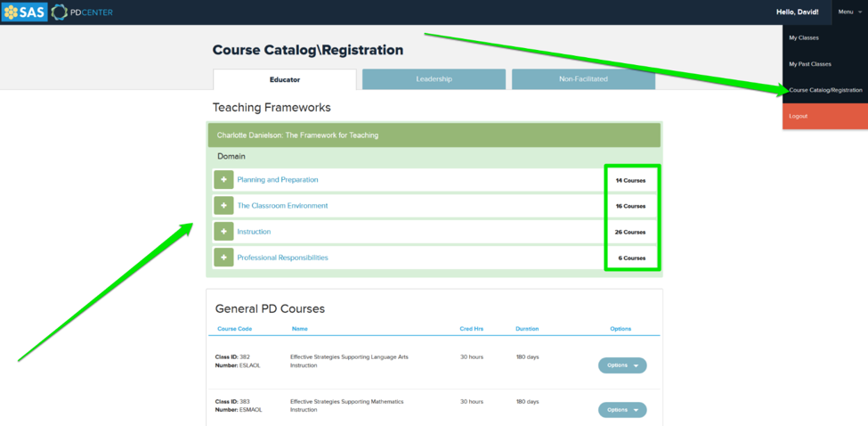Viewport: 868px width, 426px height.
Task: Click 26 Courses count
Action: point(630,232)
